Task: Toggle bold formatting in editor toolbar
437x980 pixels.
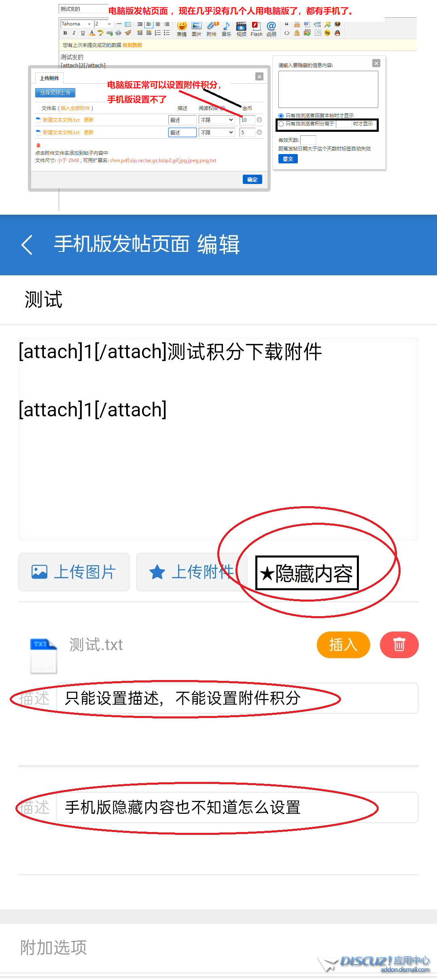Action: point(65,33)
